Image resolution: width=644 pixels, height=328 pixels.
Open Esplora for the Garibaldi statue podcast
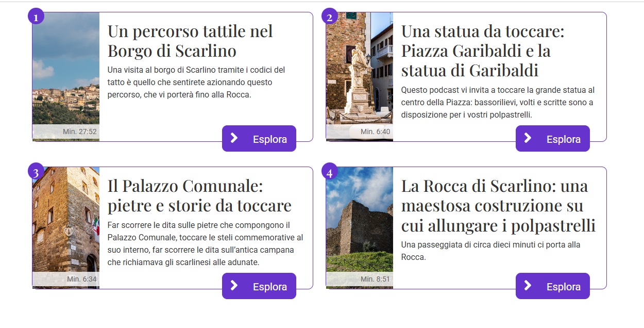[553, 139]
